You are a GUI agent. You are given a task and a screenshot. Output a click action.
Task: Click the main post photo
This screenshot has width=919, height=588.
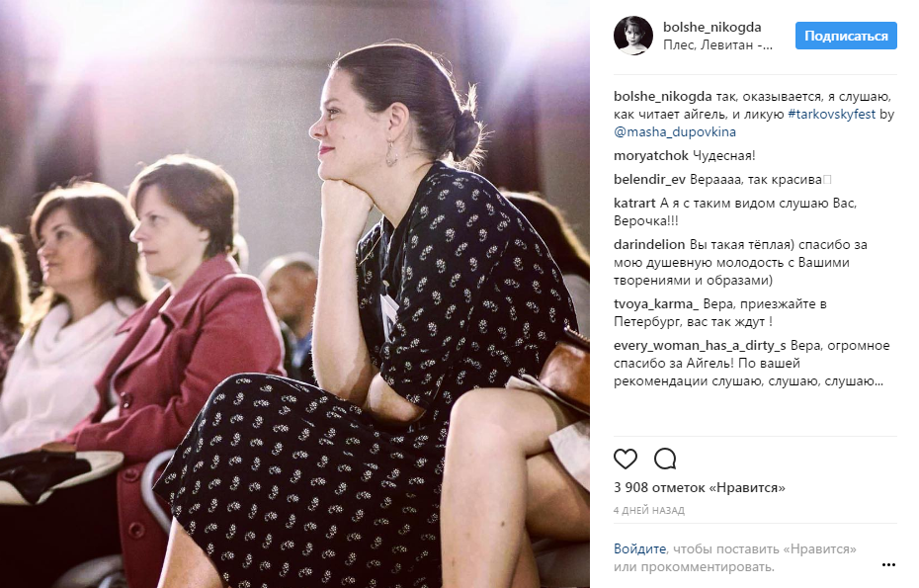294,294
